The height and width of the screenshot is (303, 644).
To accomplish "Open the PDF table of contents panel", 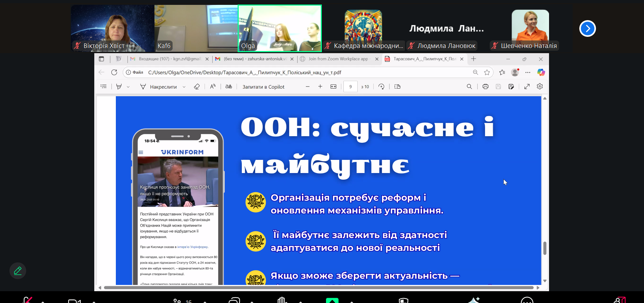I will point(103,87).
